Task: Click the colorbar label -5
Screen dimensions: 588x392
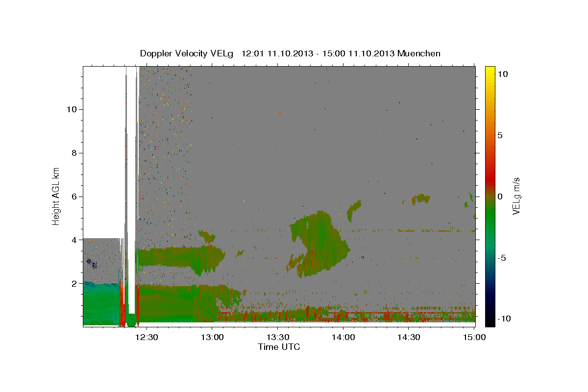Action: [502, 258]
